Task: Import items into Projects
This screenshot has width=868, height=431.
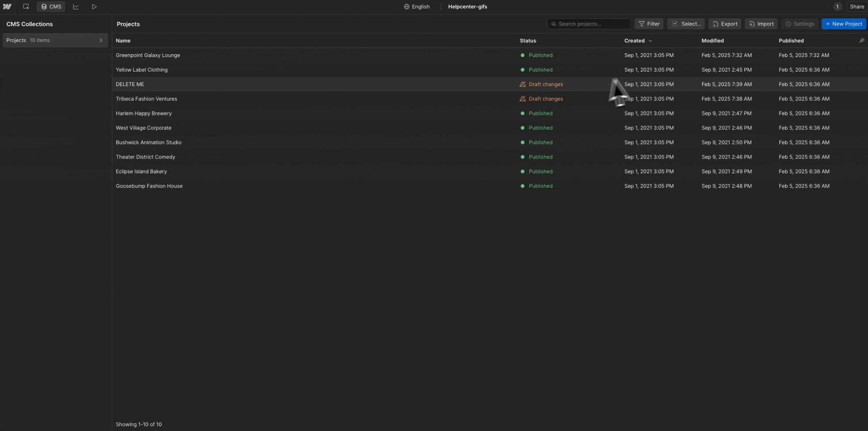Action: [x=761, y=24]
